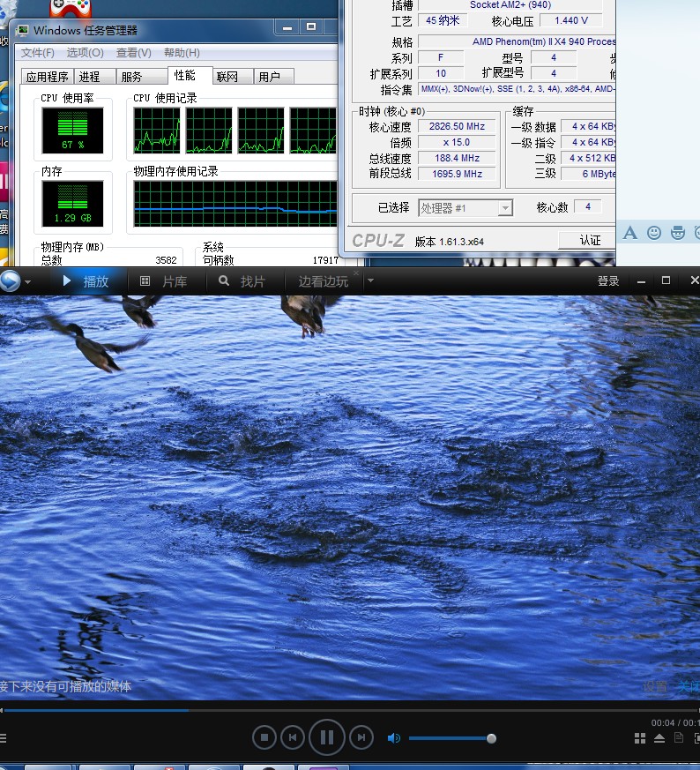Viewport: 700px width, 770px height.
Task: Click the document icon in player controls
Action: (679, 737)
